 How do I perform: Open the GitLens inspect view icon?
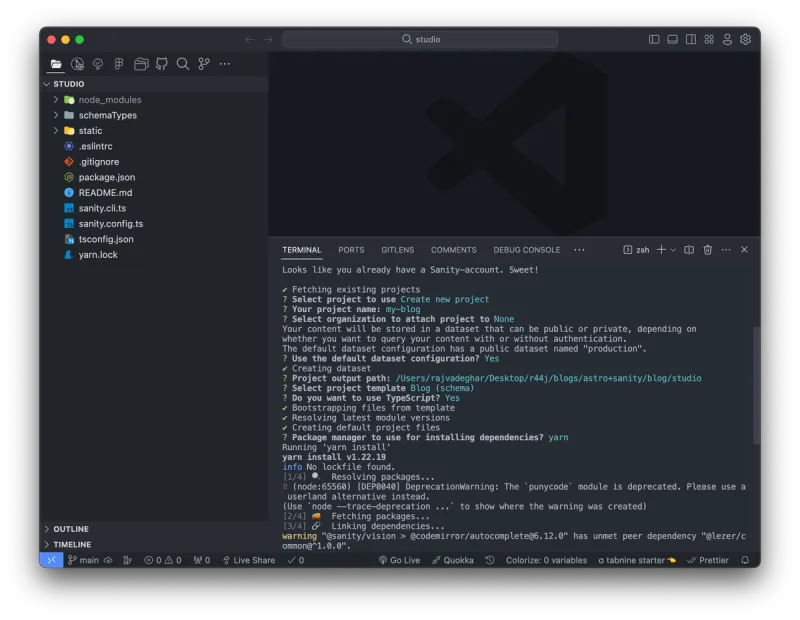(x=78, y=64)
